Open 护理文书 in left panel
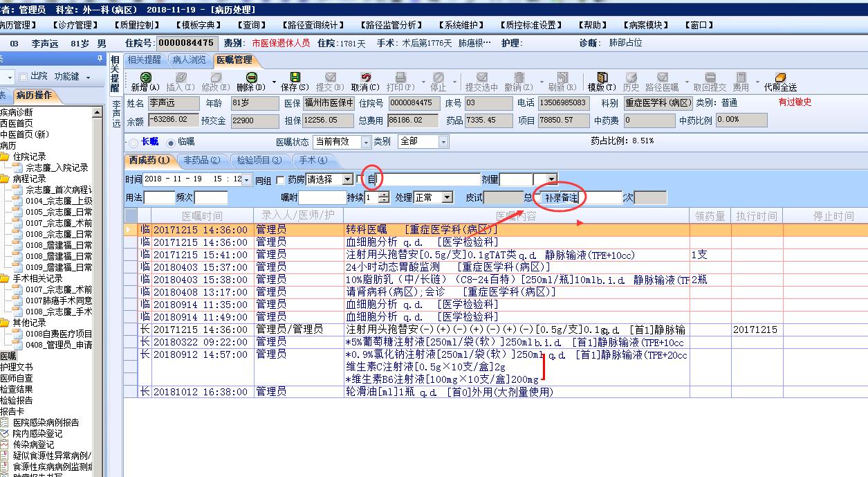 17,367
